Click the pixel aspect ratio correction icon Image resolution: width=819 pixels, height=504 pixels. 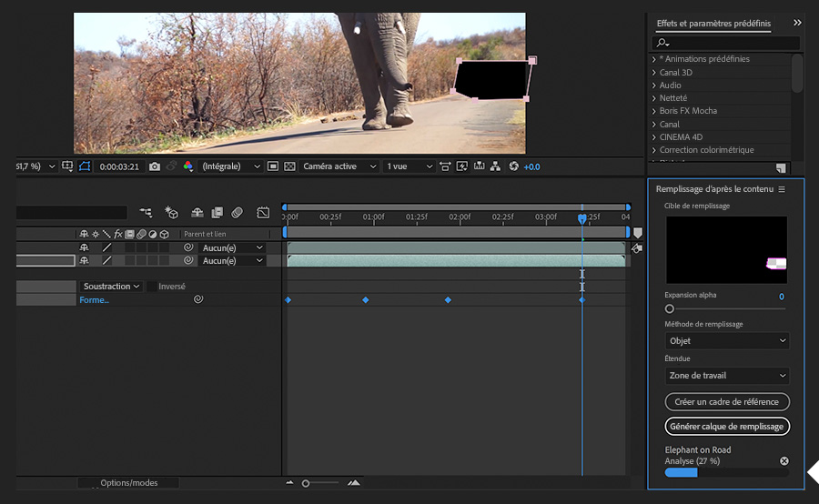tap(445, 166)
